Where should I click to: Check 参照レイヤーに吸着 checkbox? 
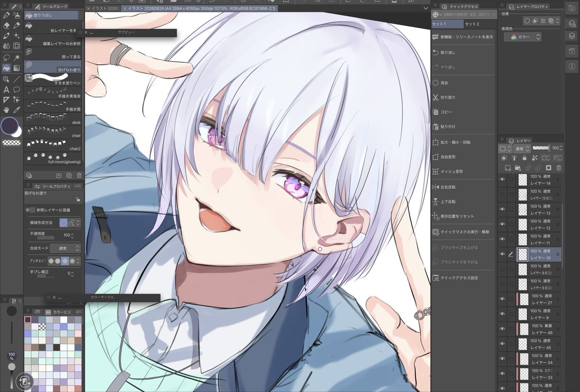click(x=32, y=210)
